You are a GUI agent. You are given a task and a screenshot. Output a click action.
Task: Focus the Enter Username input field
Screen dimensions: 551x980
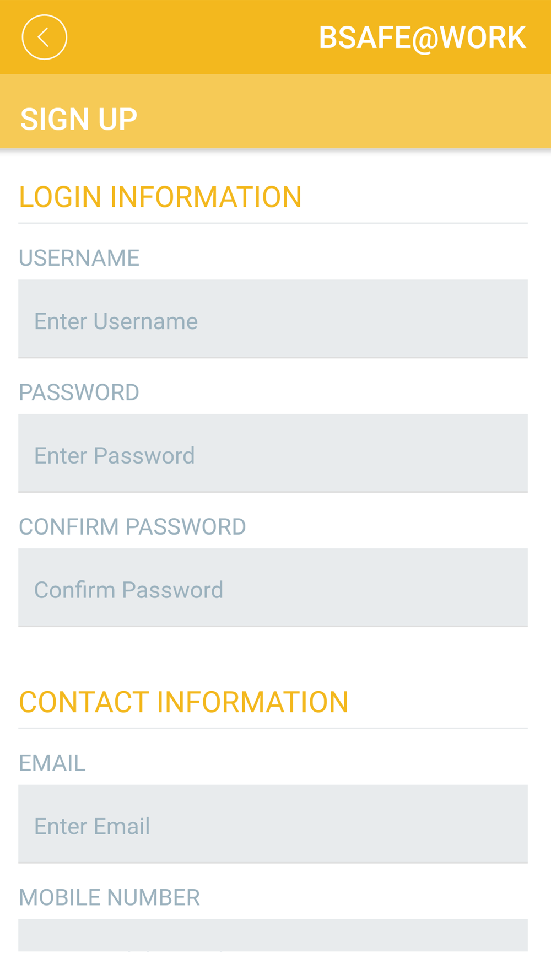pos(273,319)
